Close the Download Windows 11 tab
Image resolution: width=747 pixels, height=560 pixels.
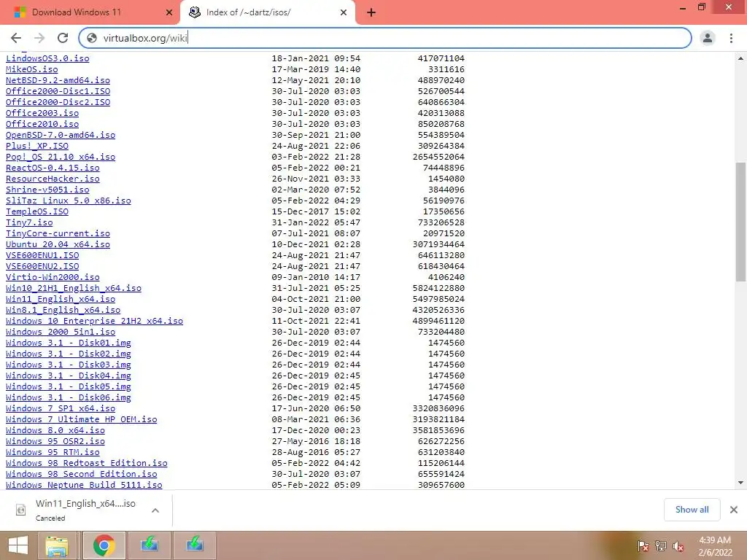pyautogui.click(x=169, y=13)
